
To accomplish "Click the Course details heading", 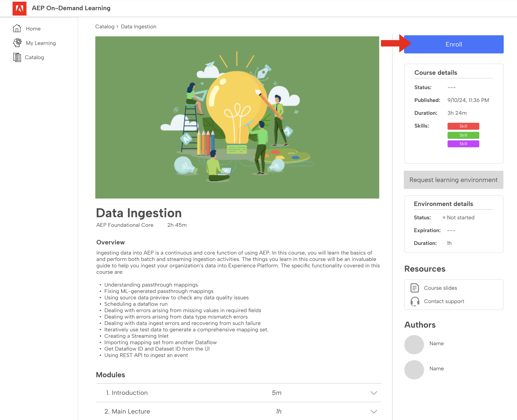I will [436, 73].
